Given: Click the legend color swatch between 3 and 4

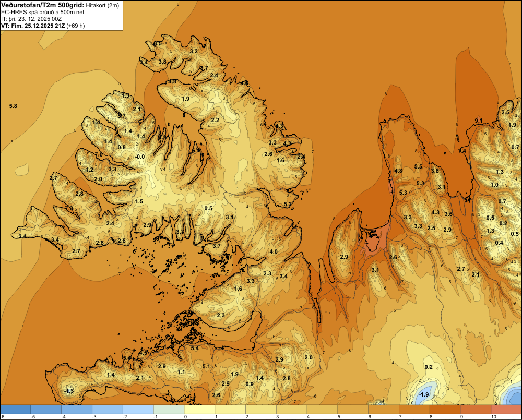Looking at the screenshot, I should click(x=292, y=410).
